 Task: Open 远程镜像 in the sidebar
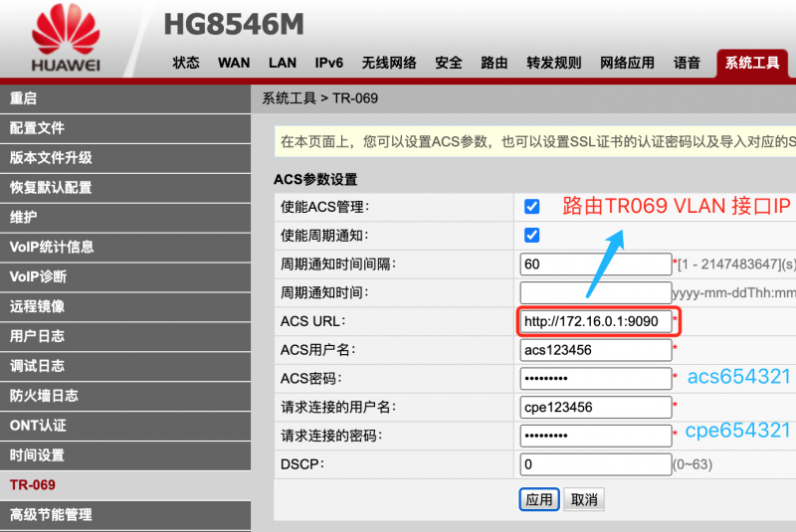125,306
